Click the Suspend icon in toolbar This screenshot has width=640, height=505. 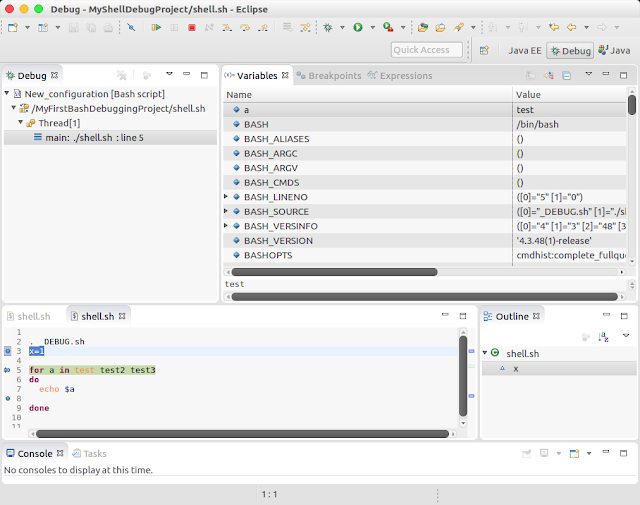pyautogui.click(x=174, y=27)
